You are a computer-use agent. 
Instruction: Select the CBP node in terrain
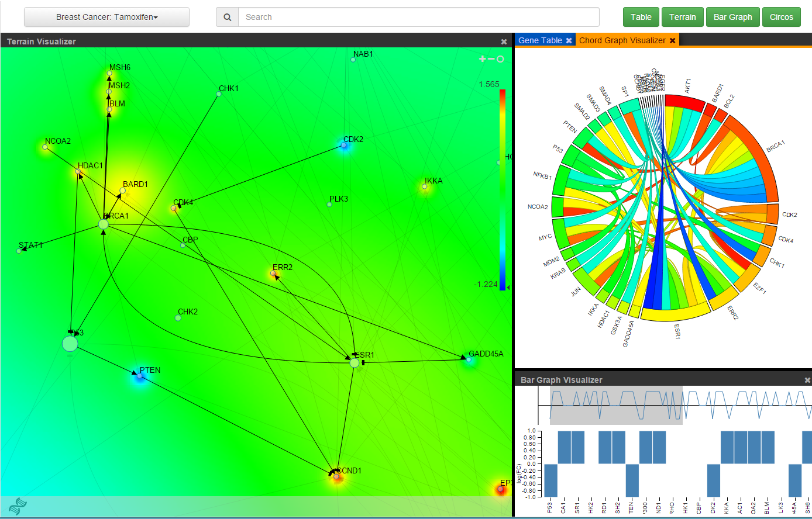coord(183,245)
